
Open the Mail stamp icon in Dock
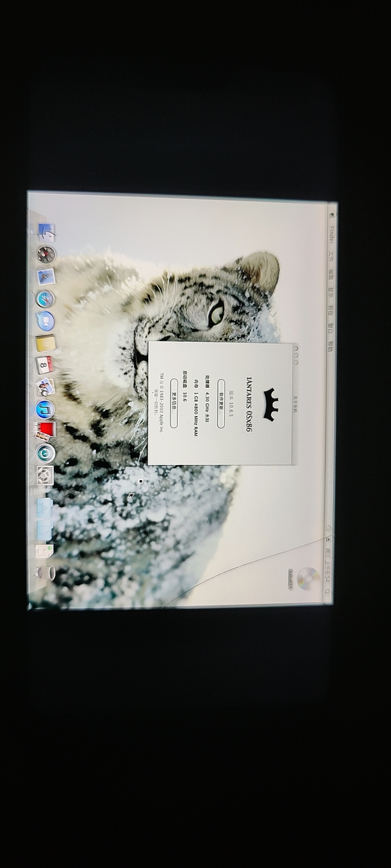[46, 277]
